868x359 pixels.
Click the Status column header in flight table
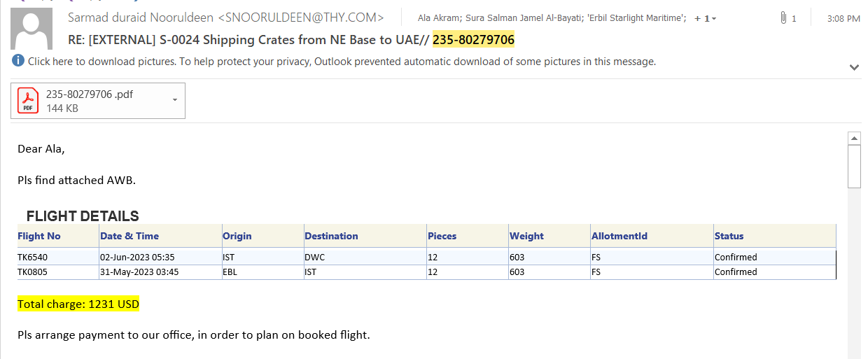pyautogui.click(x=729, y=236)
